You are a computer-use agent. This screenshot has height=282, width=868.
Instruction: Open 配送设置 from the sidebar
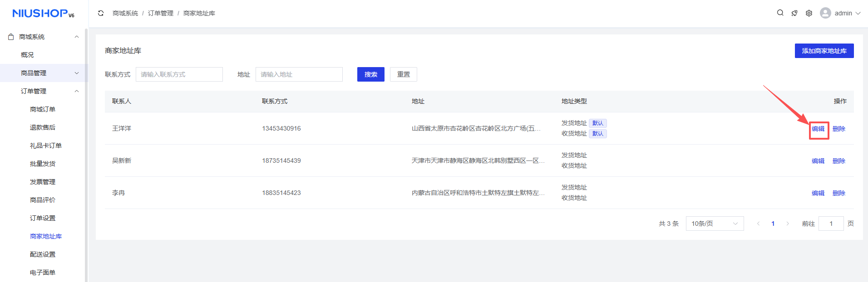pyautogui.click(x=43, y=254)
